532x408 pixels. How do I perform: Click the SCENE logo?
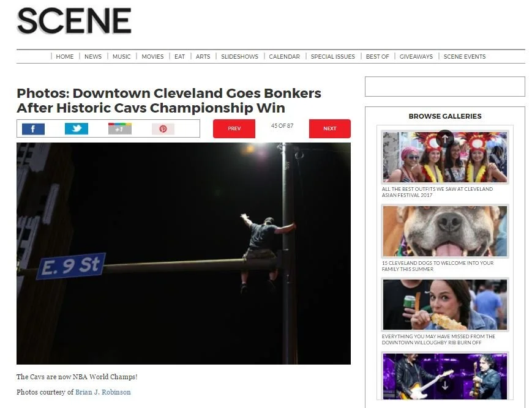tap(74, 21)
